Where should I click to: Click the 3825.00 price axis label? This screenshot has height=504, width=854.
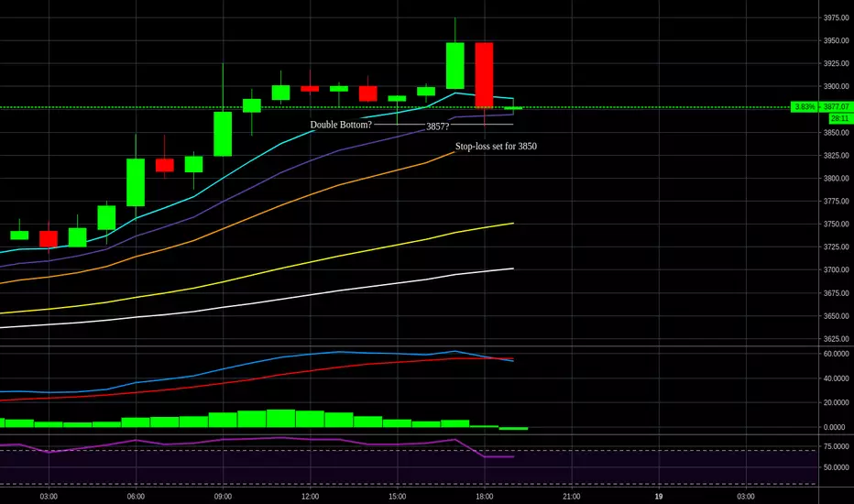coord(836,156)
